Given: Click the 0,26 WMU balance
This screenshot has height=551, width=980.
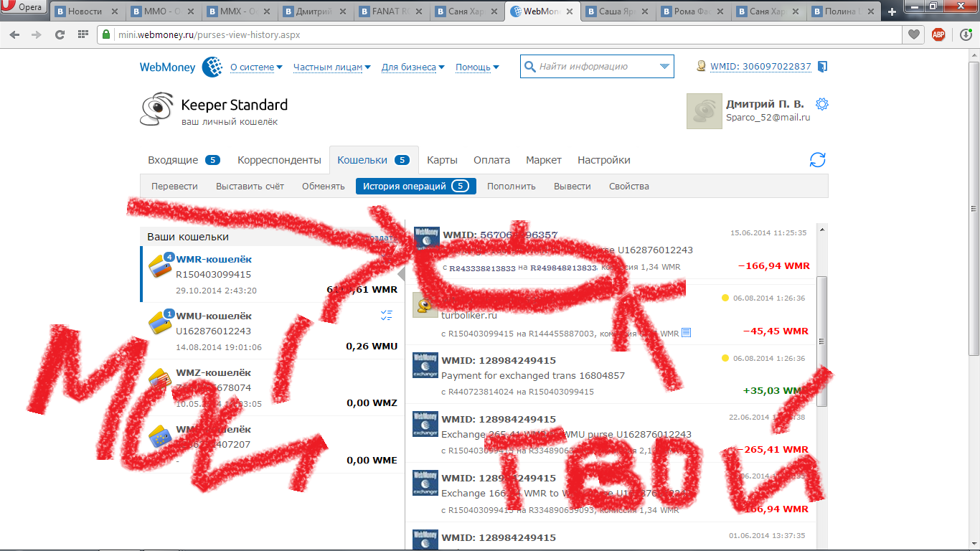Looking at the screenshot, I should 372,346.
